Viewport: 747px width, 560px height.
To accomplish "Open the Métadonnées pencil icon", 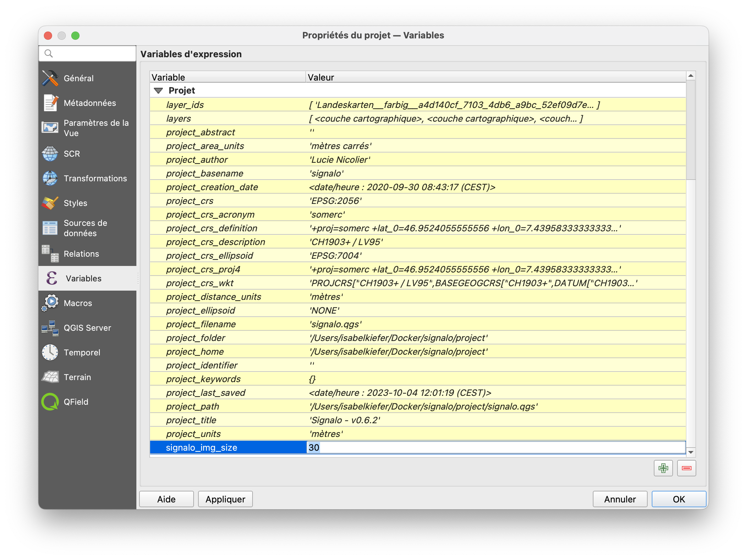I will 50,103.
